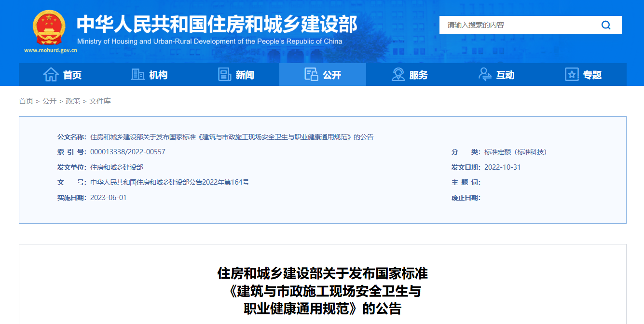Open the 首页 navigation menu item
The height and width of the screenshot is (324, 644).
(71, 74)
